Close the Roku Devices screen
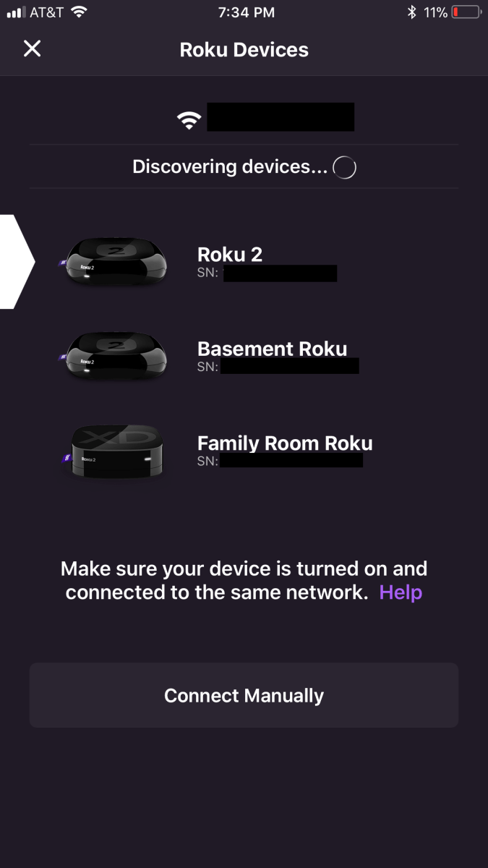 [x=32, y=49]
